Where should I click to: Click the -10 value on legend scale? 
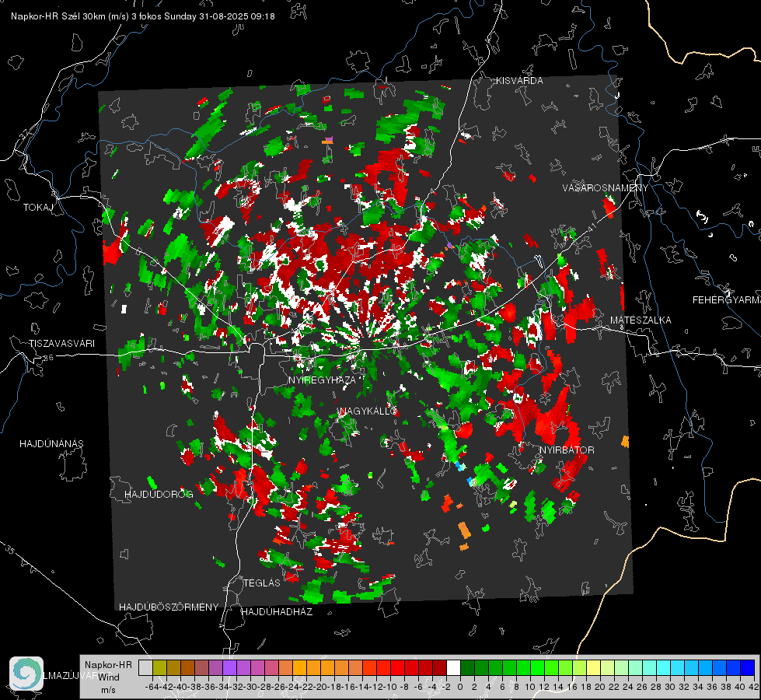tap(390, 687)
